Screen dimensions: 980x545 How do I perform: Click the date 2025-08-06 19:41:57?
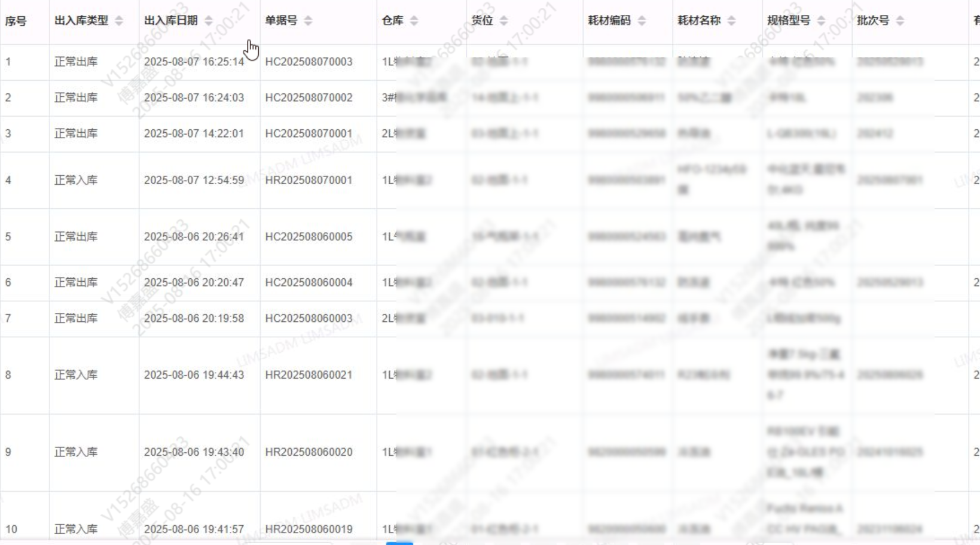coord(194,529)
